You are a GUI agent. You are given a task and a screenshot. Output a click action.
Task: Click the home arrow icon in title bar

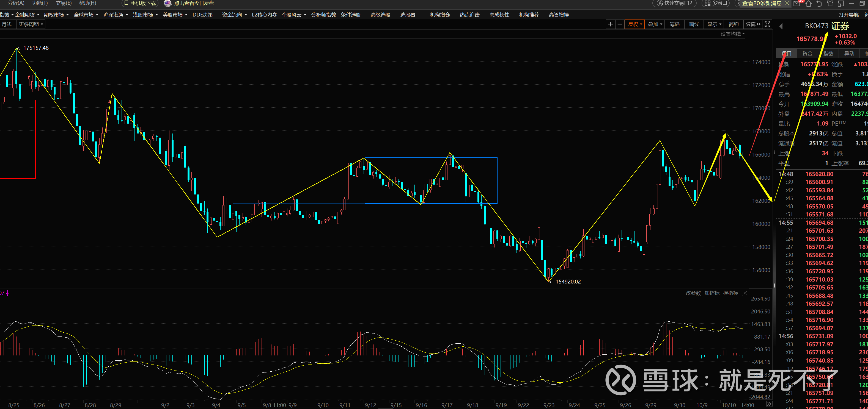click(x=809, y=3)
